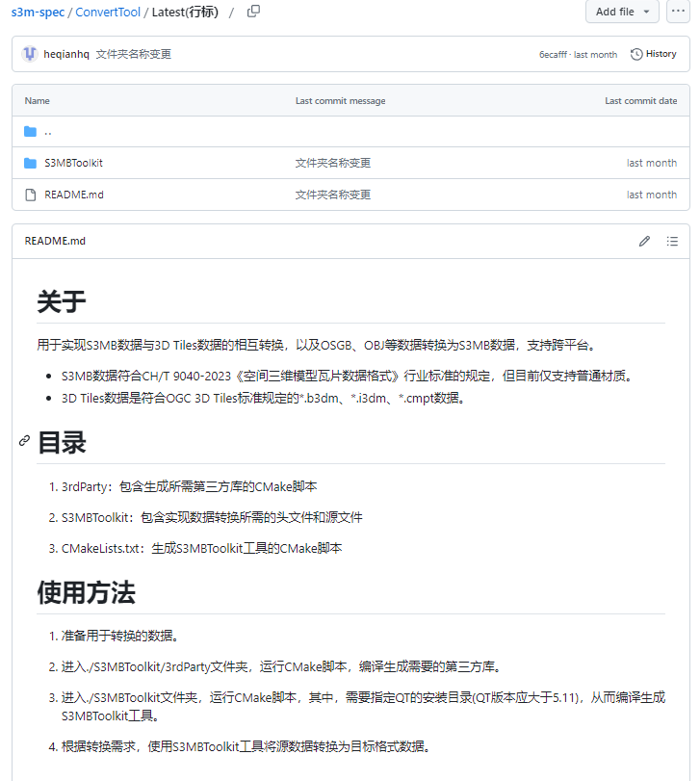The image size is (700, 781).
Task: Open commit 6ecafff
Action: (x=553, y=54)
